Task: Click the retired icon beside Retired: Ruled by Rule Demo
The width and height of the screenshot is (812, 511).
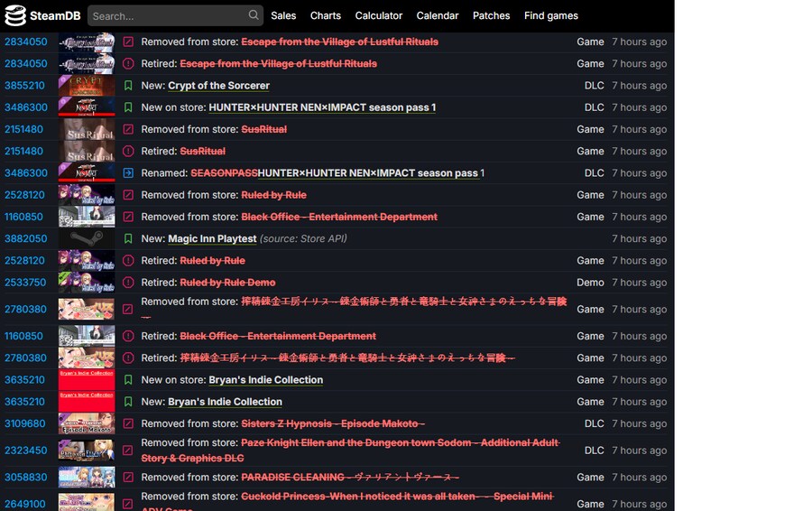Action: pos(128,283)
